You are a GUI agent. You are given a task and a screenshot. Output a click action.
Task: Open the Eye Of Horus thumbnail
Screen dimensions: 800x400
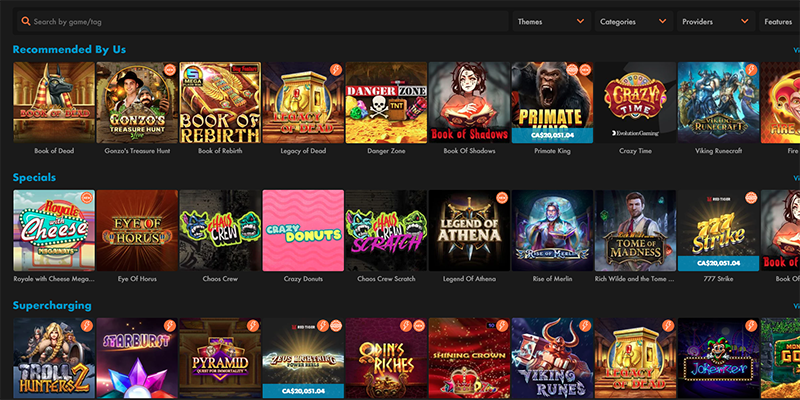137,231
